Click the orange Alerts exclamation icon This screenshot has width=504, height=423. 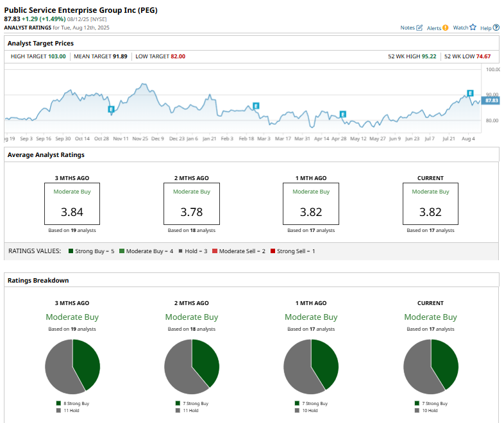(x=445, y=28)
